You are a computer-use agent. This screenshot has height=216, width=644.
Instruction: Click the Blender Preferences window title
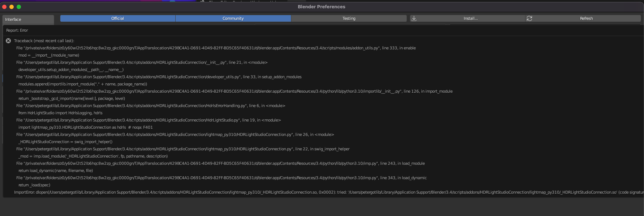(x=321, y=7)
